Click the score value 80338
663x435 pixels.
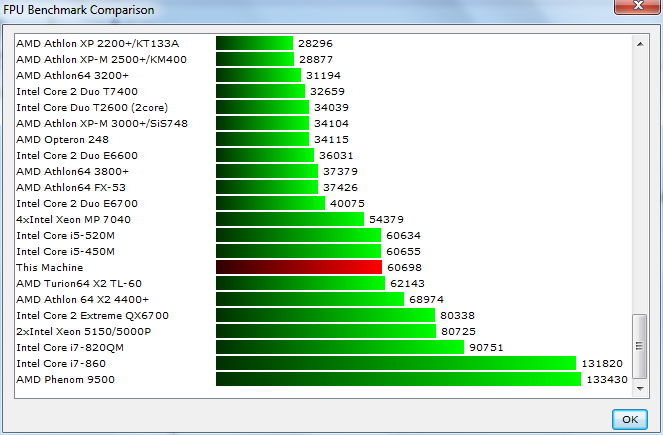(458, 315)
